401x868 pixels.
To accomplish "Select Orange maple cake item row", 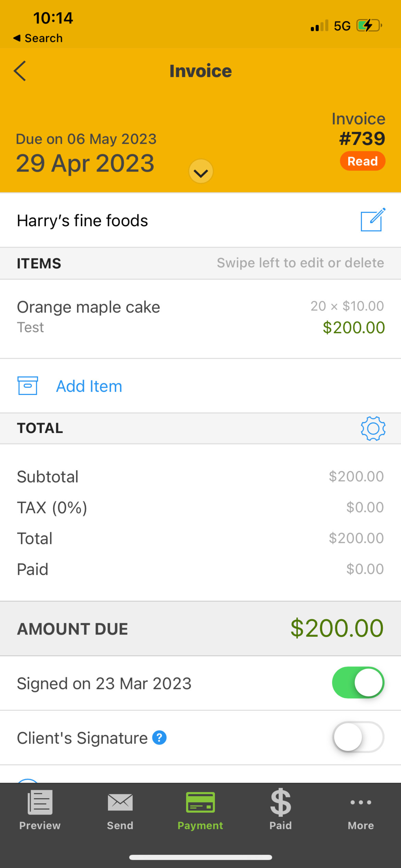I will click(x=200, y=319).
